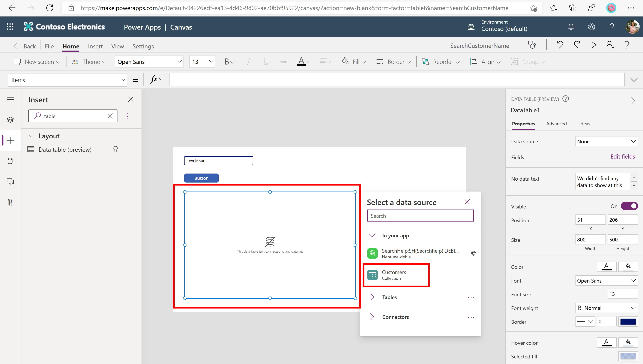Open Advanced tools icon in sidebar

point(10,202)
